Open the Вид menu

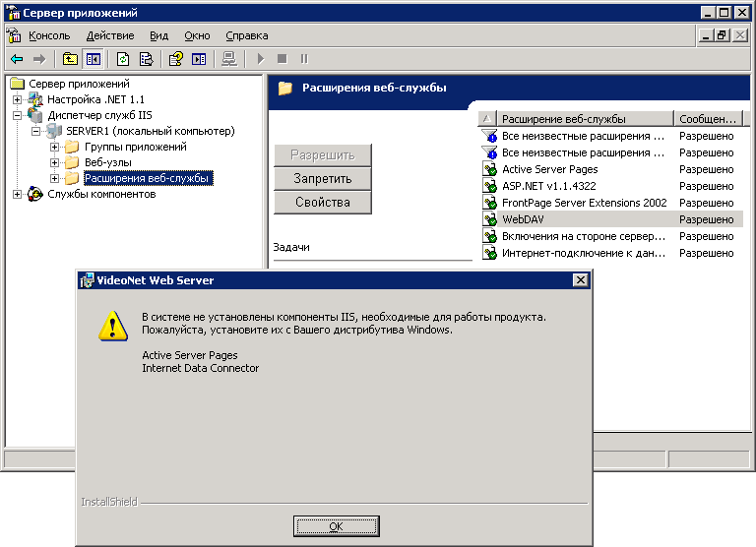click(158, 35)
